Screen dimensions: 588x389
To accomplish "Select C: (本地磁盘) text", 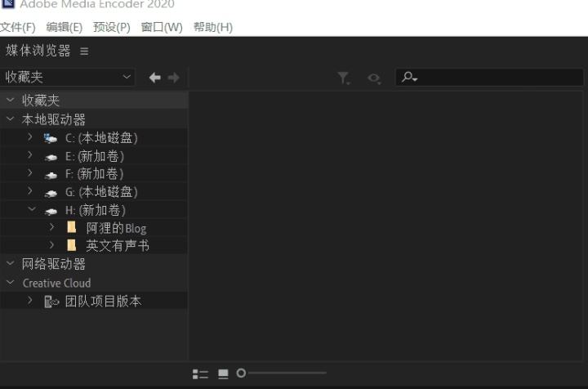I will [101, 138].
